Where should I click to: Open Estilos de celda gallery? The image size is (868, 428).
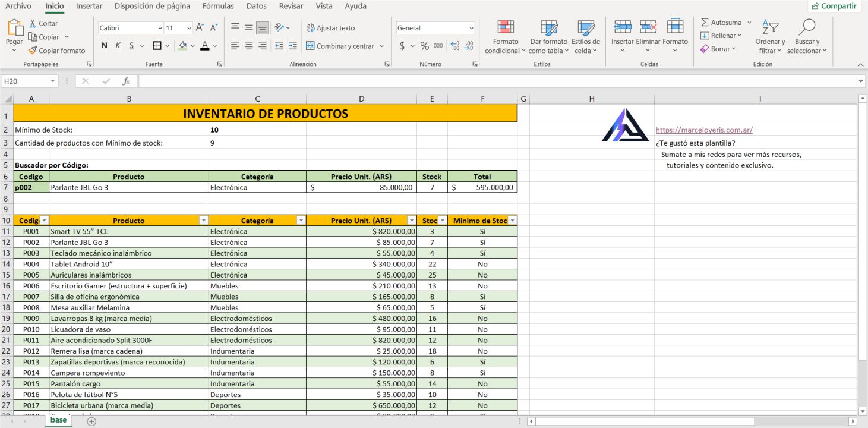point(585,36)
